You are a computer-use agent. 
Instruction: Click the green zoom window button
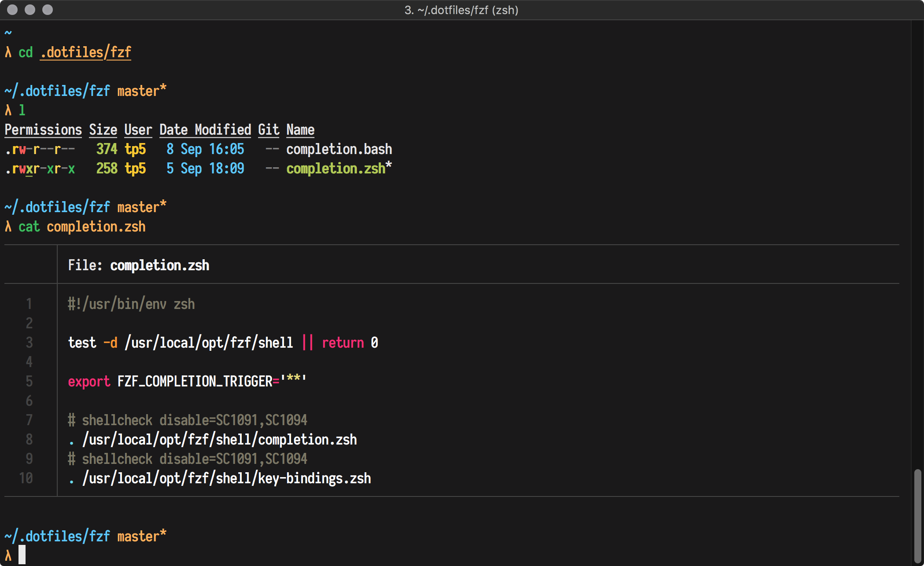[48, 10]
